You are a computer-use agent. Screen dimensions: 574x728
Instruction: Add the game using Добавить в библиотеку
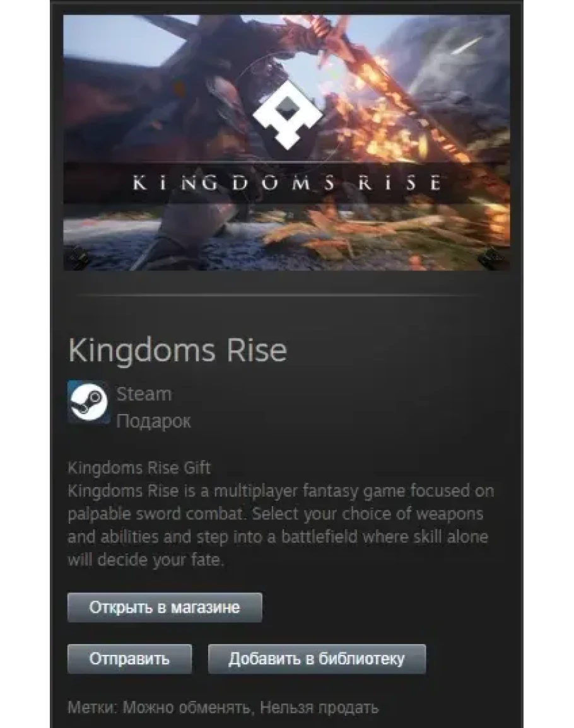[317, 659]
